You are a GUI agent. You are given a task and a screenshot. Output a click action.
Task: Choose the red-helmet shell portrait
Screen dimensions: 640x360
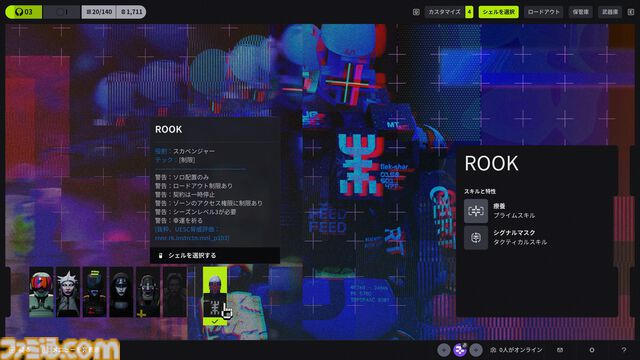click(41, 292)
